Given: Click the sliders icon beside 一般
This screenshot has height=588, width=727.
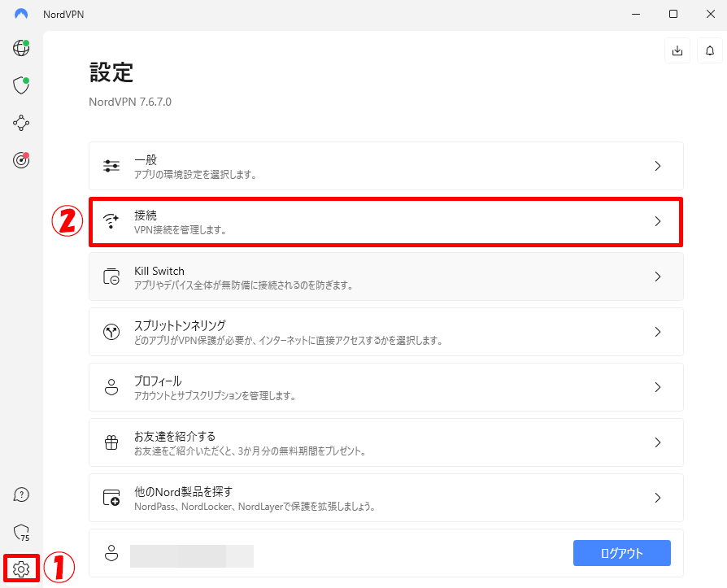Looking at the screenshot, I should [111, 166].
